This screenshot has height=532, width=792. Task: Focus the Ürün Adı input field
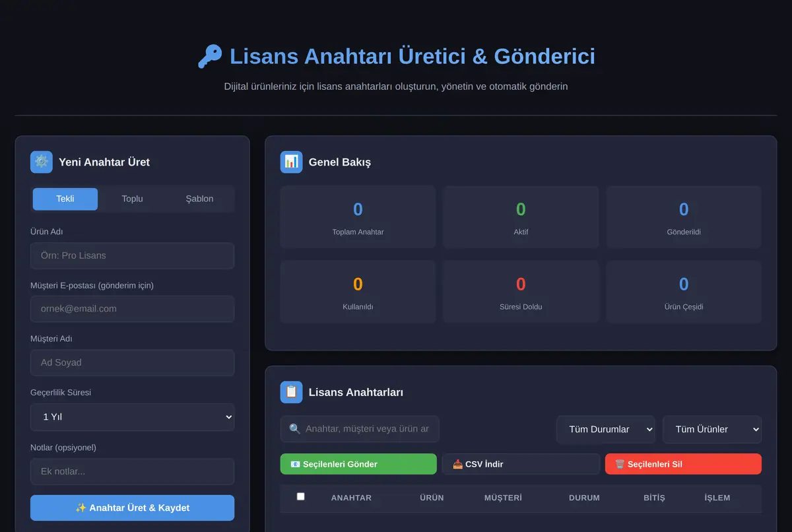pyautogui.click(x=132, y=255)
